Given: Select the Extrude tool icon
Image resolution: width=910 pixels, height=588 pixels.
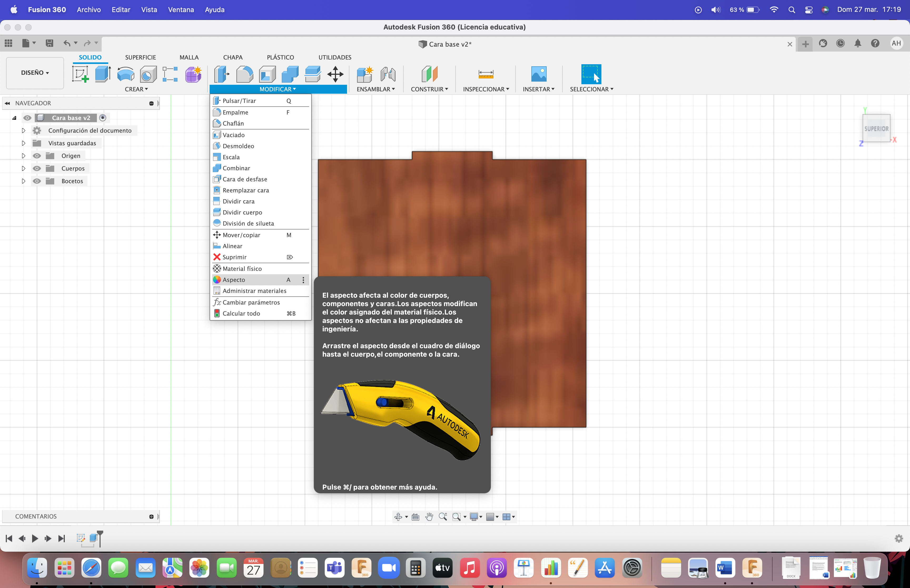Looking at the screenshot, I should (103, 74).
